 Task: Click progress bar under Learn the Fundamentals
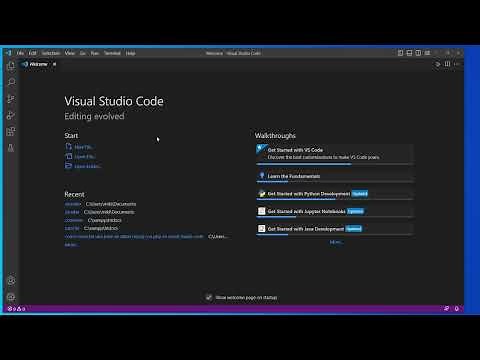335,182
